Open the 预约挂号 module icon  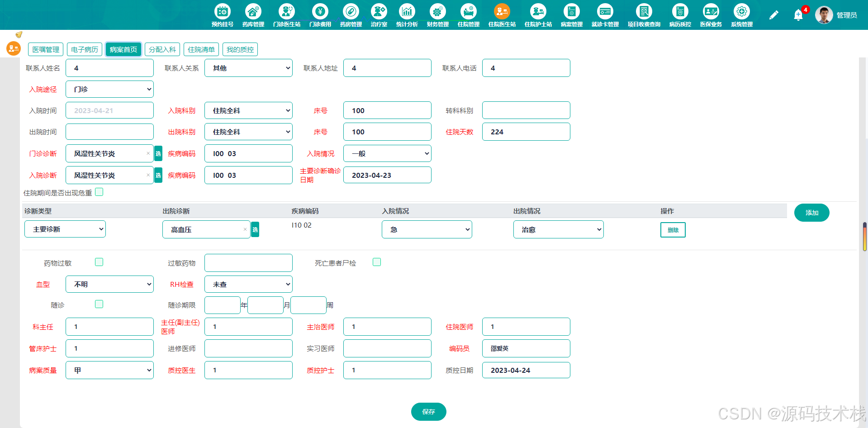(x=223, y=11)
